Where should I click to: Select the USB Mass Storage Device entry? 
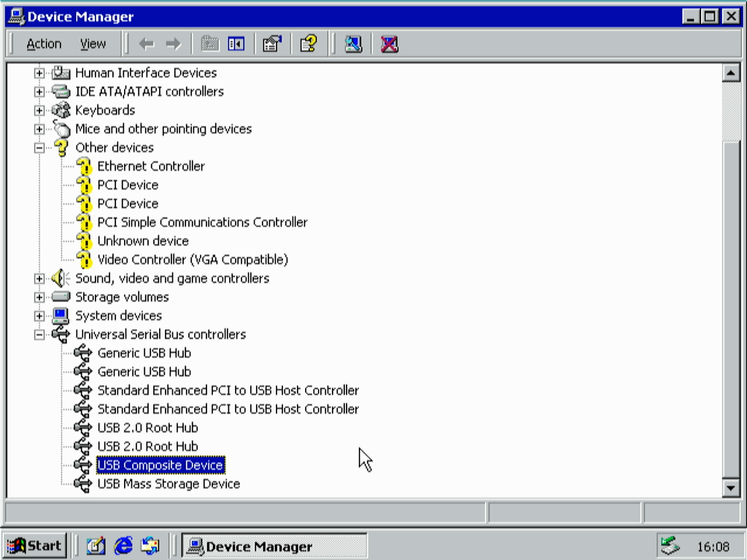(x=169, y=484)
